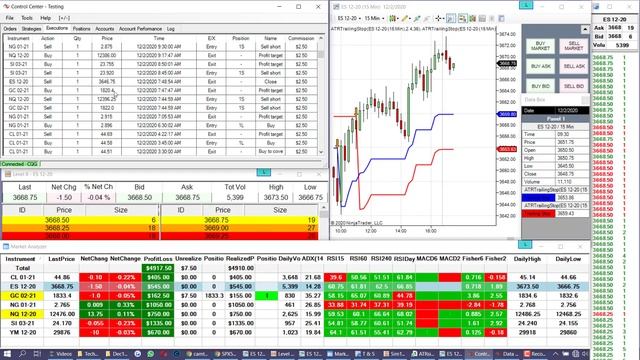The height and width of the screenshot is (360, 640).
Task: Click the blue ATR trailing stop swatch in Data Box
Action: [538, 198]
